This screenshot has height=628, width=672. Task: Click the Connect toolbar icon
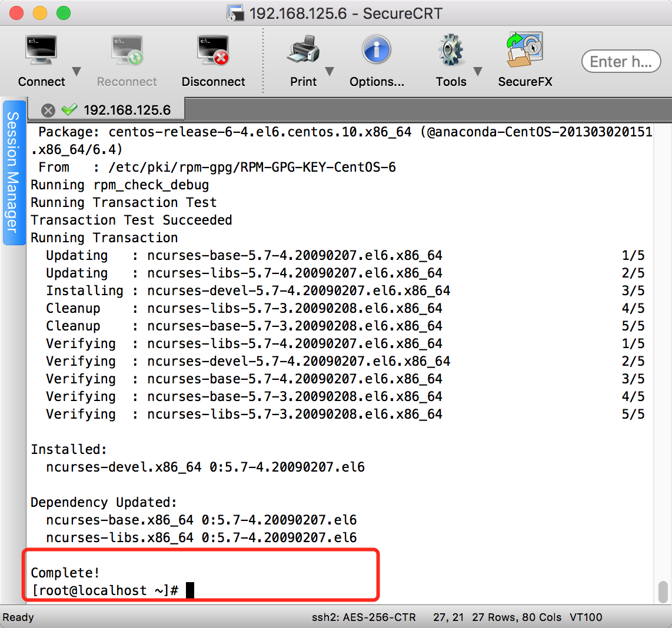[41, 51]
